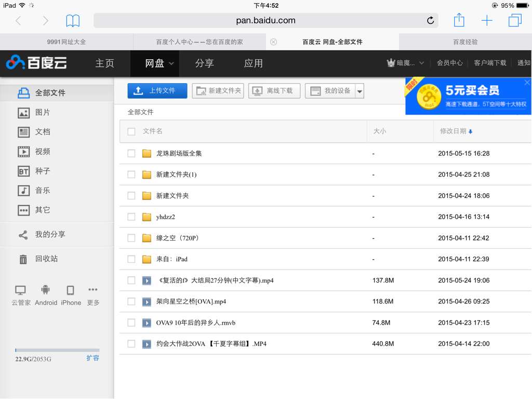Click the Other (其它) category icon
The height and width of the screenshot is (399, 532).
coord(23,210)
